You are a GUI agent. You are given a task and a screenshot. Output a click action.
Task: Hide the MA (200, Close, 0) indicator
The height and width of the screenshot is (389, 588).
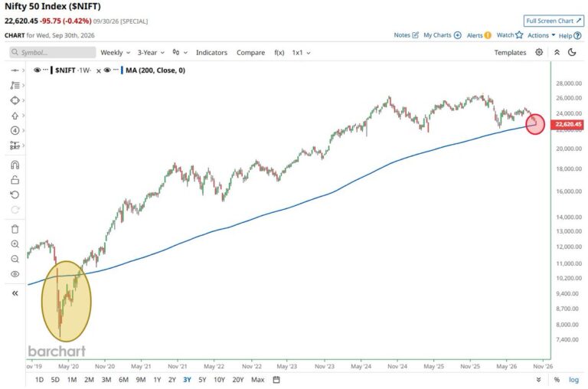pyautogui.click(x=107, y=70)
